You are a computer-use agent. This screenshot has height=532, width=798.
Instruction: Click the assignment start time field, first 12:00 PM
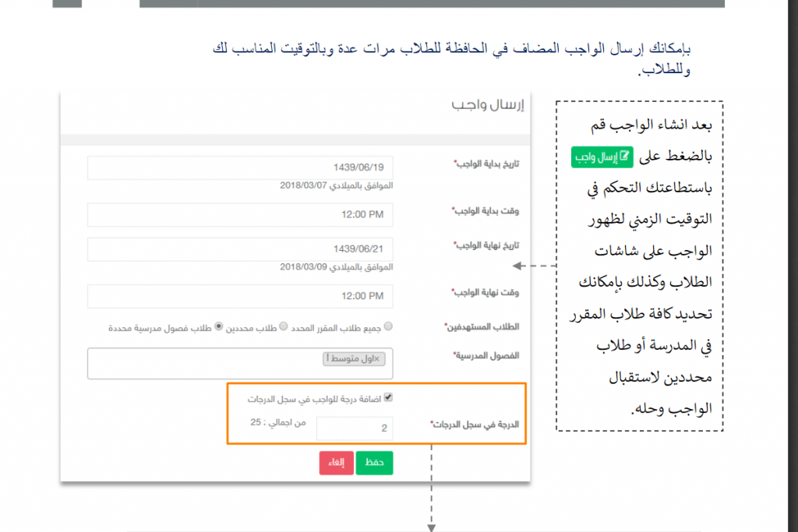240,215
